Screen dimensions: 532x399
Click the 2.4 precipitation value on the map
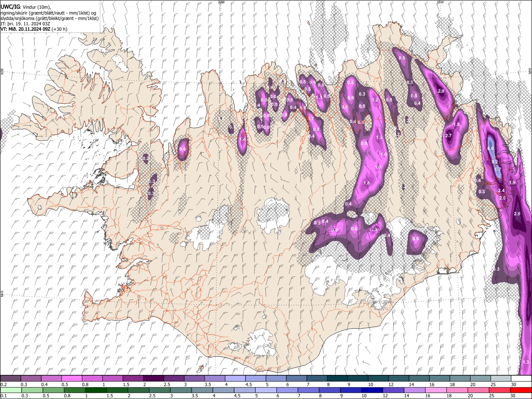[501, 190]
